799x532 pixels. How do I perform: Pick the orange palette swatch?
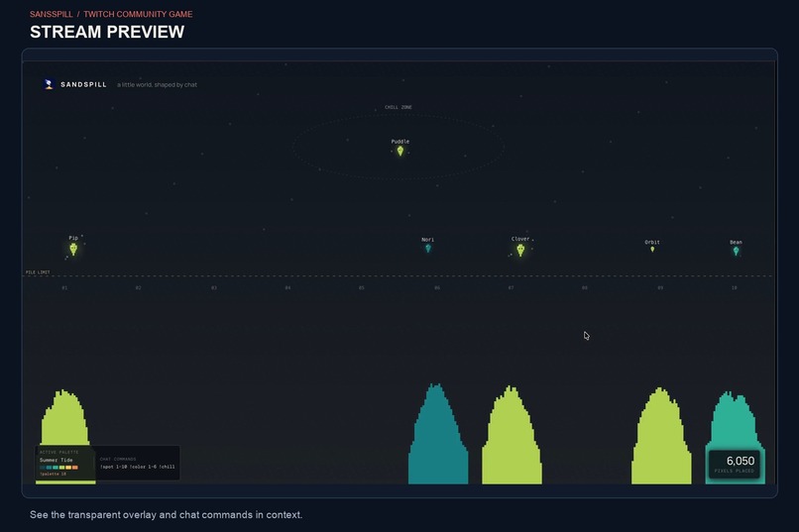click(x=75, y=468)
